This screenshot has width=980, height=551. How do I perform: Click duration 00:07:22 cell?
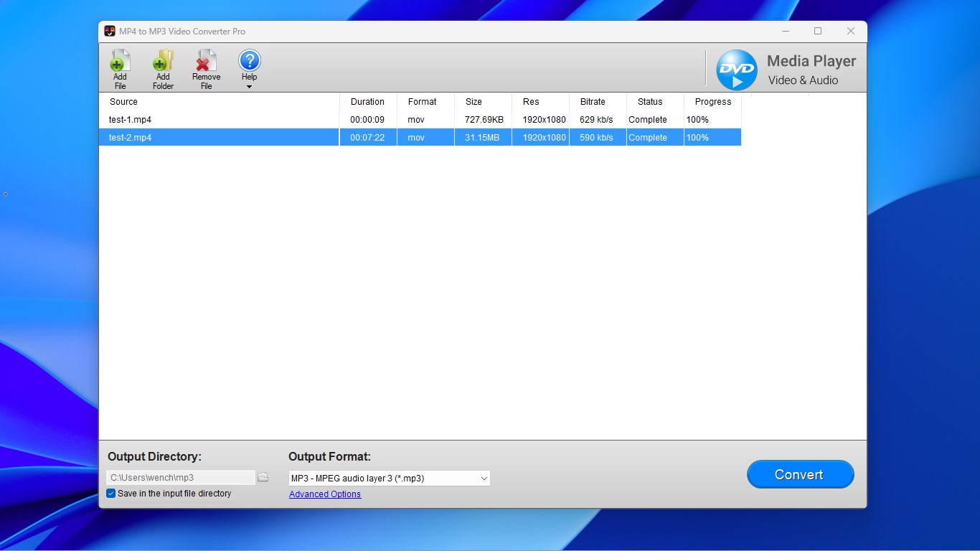pos(367,138)
